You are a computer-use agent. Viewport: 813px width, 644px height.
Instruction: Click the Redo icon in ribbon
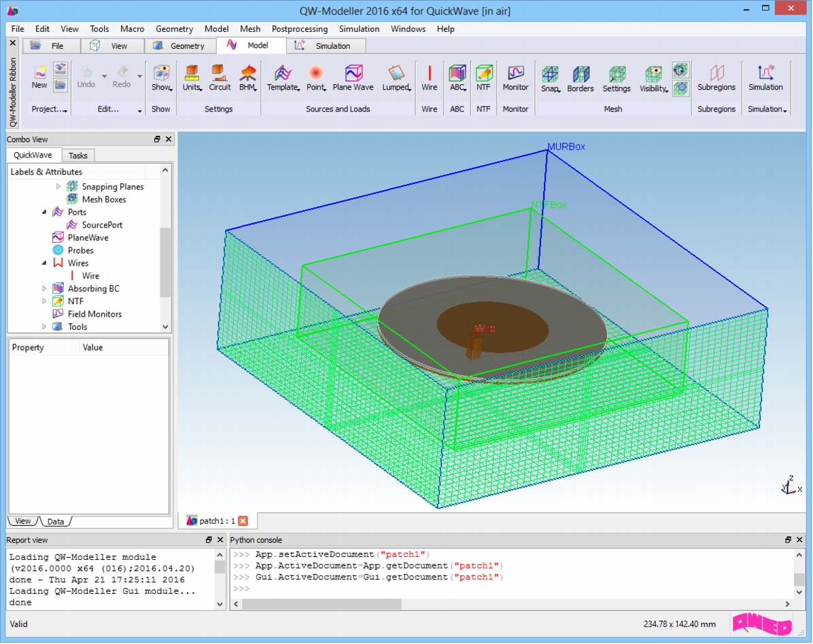click(122, 72)
